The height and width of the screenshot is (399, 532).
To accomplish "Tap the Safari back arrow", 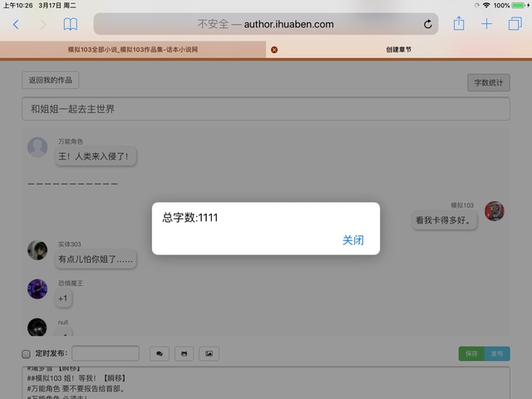I will [x=15, y=24].
